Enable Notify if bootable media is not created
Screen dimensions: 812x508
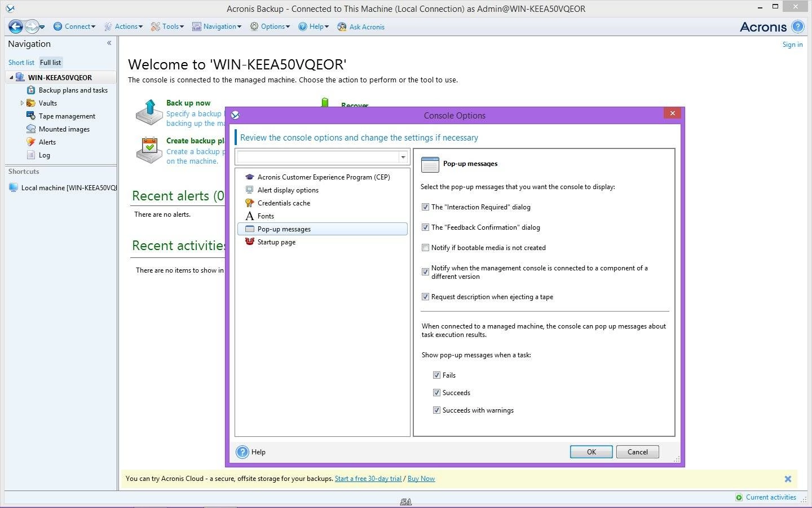point(426,248)
